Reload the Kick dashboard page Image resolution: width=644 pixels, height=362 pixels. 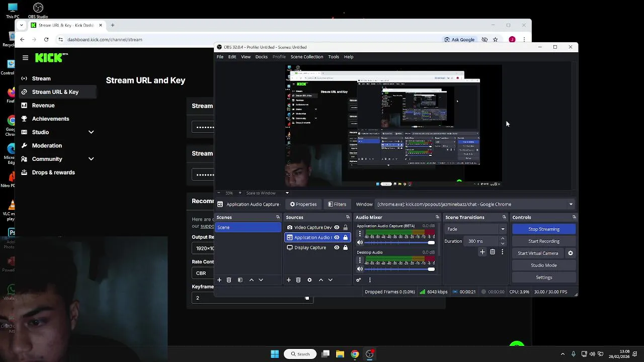(x=46, y=39)
